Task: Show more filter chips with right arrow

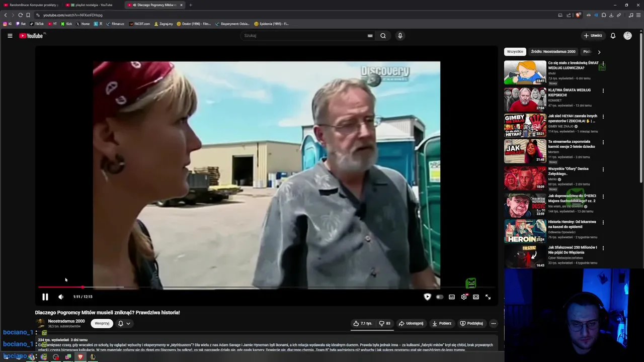Action: point(599,52)
